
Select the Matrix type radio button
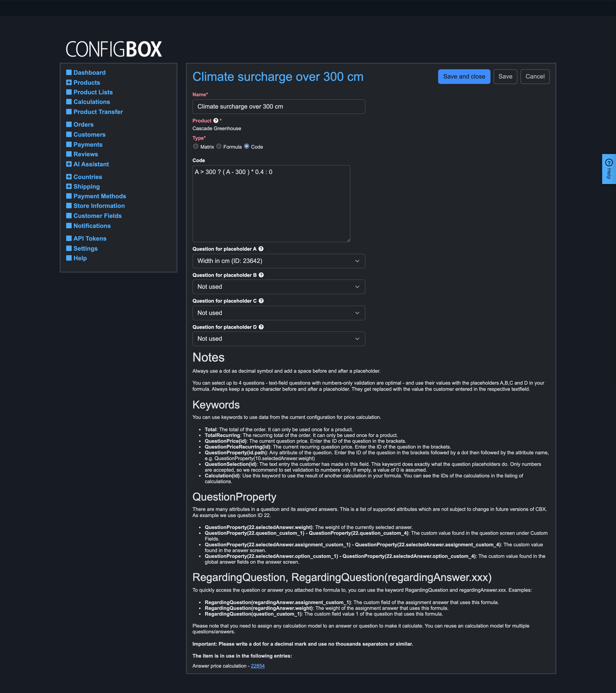point(196,146)
